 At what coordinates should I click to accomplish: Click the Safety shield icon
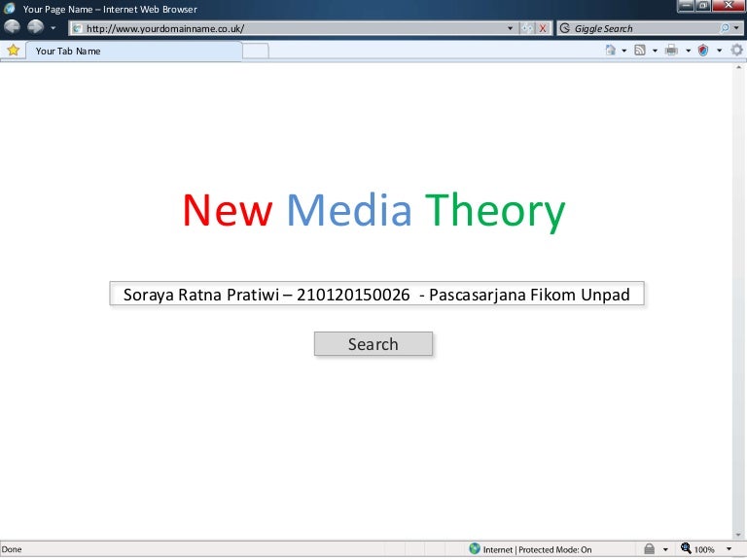[703, 50]
